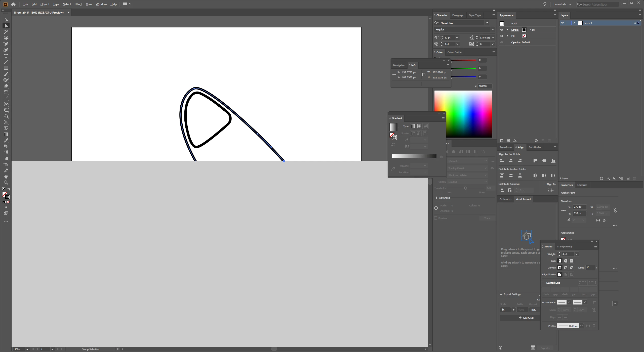The height and width of the screenshot is (352, 644).
Task: Switch to the Libraries tab
Action: [x=582, y=185]
